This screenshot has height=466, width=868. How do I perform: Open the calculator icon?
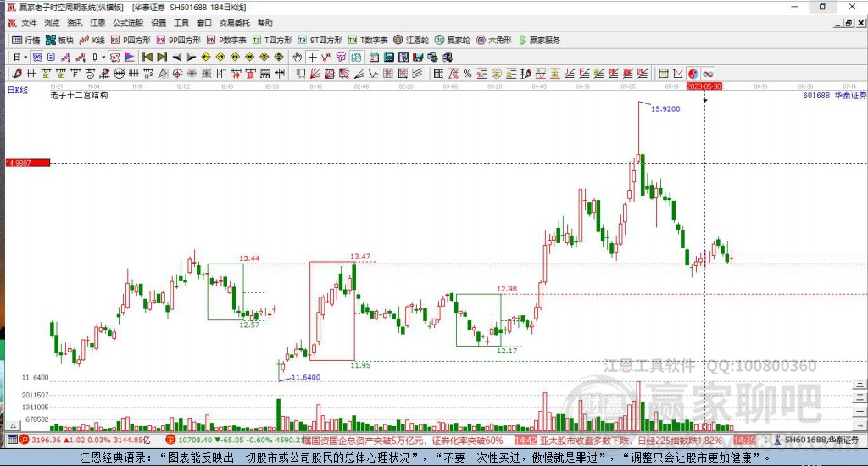388,57
